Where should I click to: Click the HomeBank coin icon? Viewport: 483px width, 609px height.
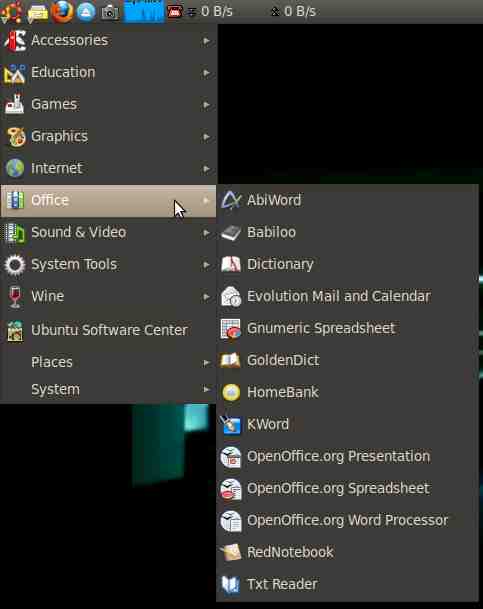(231, 392)
